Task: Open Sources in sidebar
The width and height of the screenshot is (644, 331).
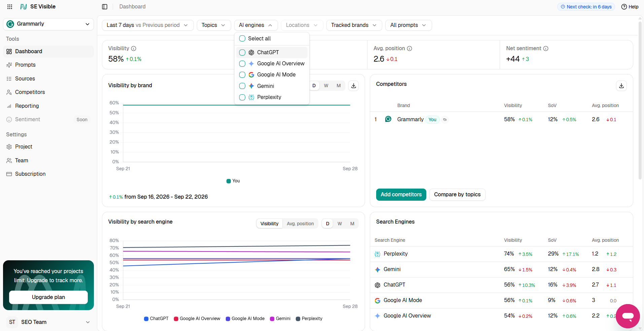Action: pos(48,78)
